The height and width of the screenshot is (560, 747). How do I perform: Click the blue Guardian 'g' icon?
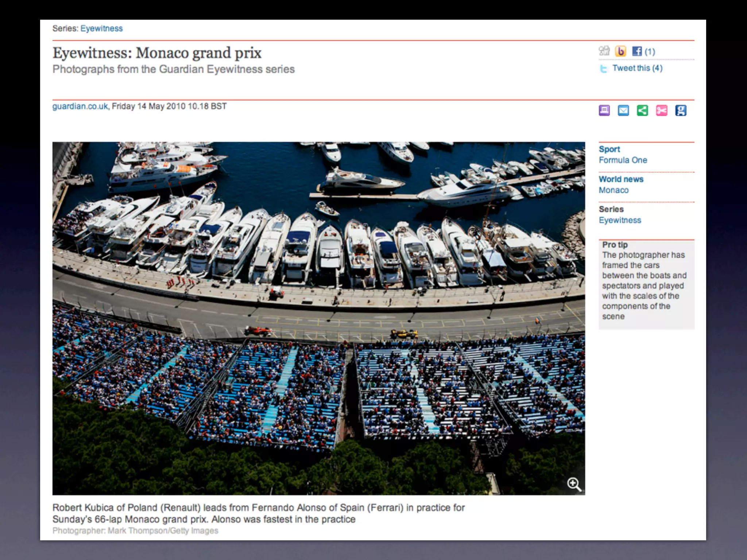click(x=681, y=110)
